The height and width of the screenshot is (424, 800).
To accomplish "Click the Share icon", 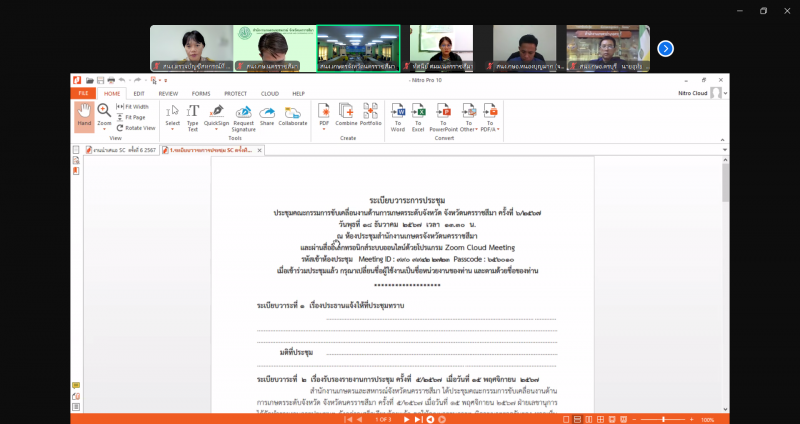I will point(267,114).
